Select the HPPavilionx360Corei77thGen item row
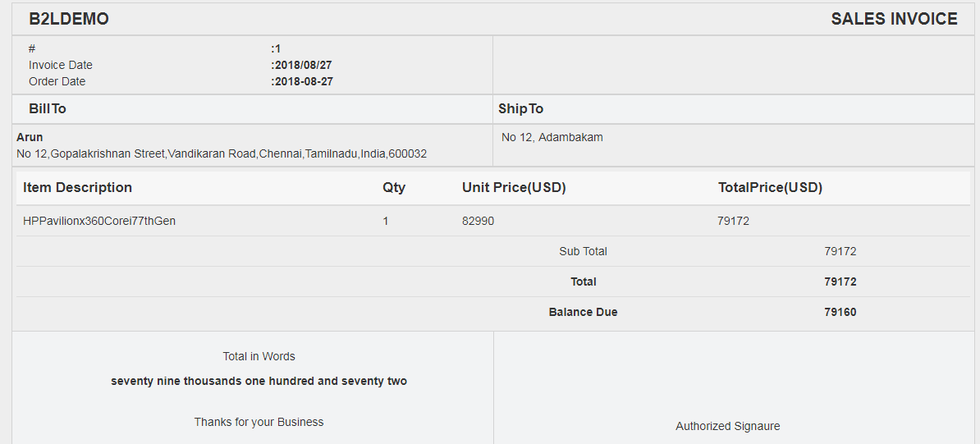 (x=99, y=221)
